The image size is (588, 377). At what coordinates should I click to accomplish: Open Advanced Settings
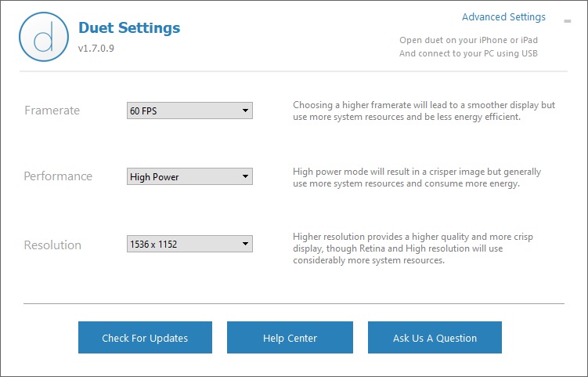503,17
